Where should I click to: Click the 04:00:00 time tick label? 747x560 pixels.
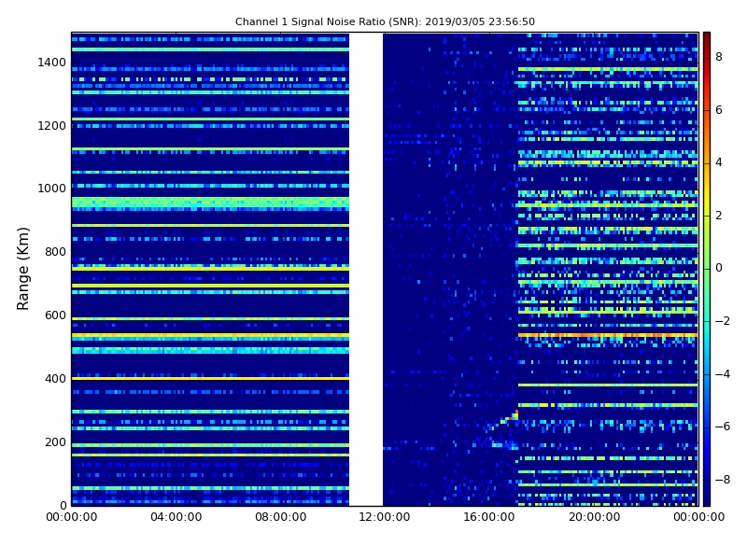point(176,517)
